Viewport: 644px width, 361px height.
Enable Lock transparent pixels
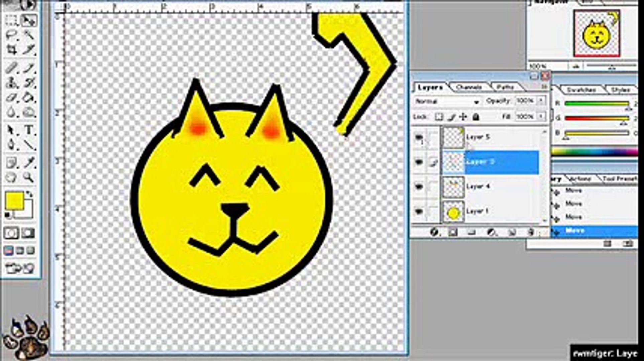tap(439, 117)
